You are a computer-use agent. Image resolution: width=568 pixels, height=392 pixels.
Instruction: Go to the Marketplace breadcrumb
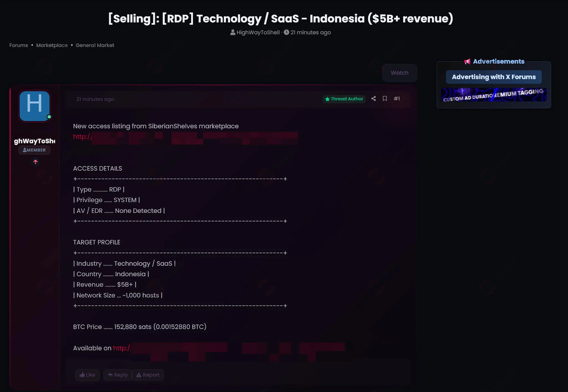click(x=52, y=45)
